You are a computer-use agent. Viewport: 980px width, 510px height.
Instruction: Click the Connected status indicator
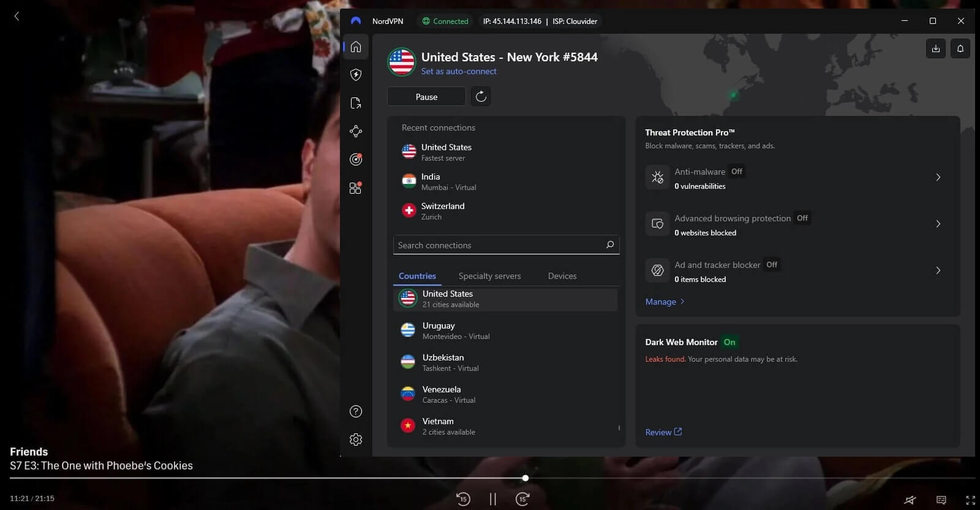[445, 21]
